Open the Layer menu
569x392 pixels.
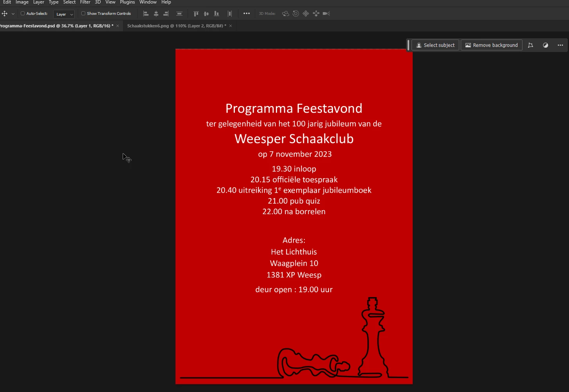(x=39, y=2)
